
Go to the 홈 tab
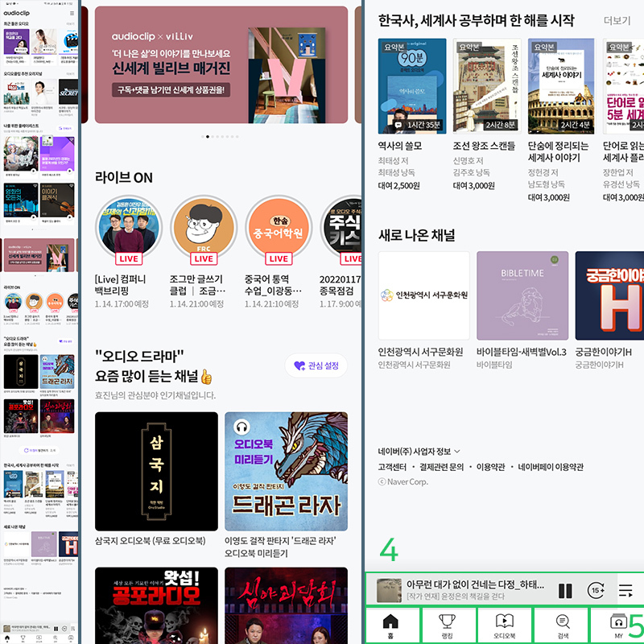click(x=390, y=625)
